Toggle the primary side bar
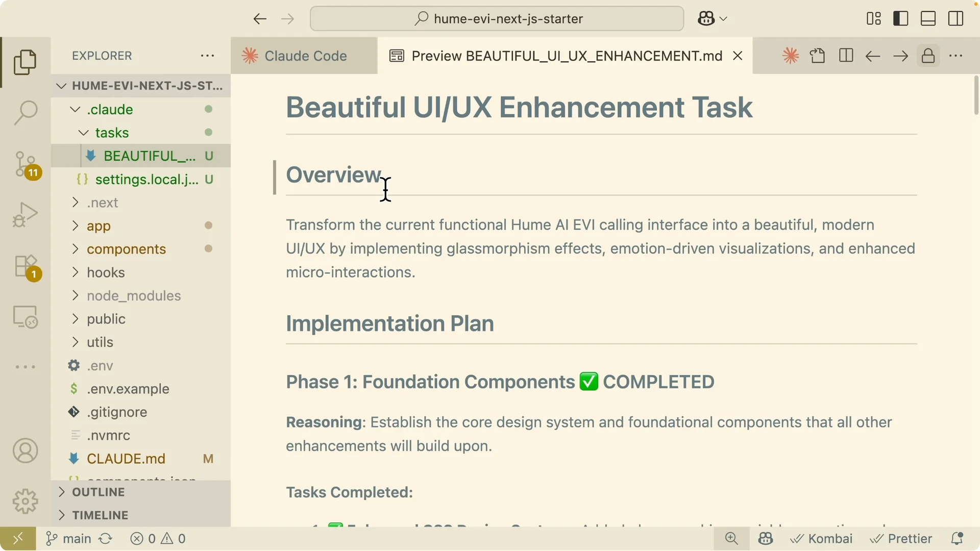This screenshot has width=980, height=551. [x=901, y=19]
